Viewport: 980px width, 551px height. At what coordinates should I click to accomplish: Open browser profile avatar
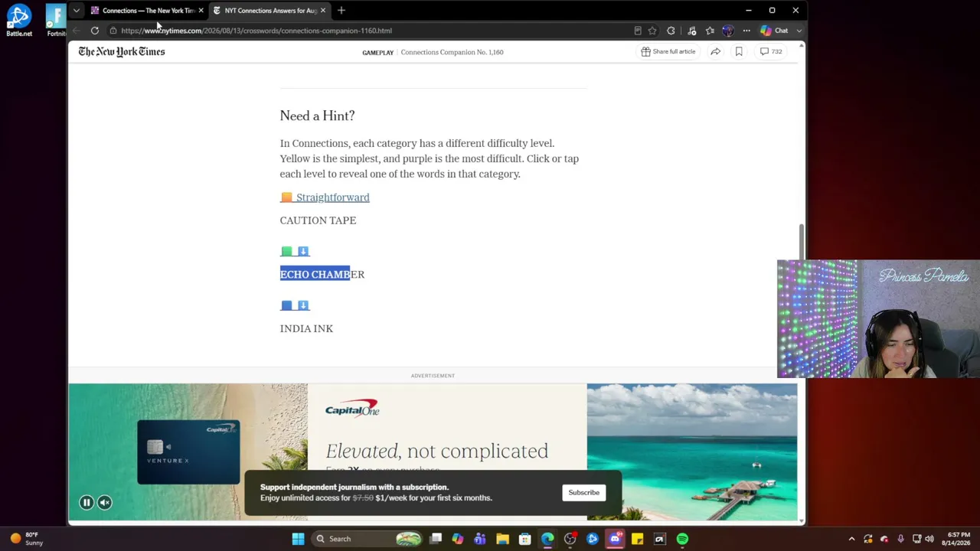tap(727, 31)
